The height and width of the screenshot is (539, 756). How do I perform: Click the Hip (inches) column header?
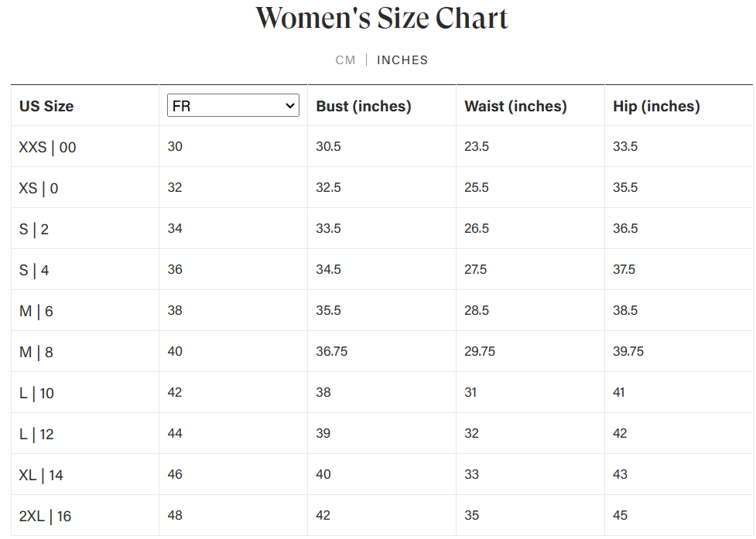pyautogui.click(x=656, y=106)
